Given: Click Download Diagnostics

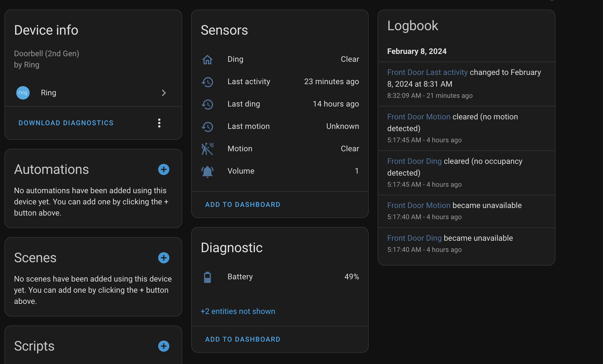Looking at the screenshot, I should tap(66, 123).
